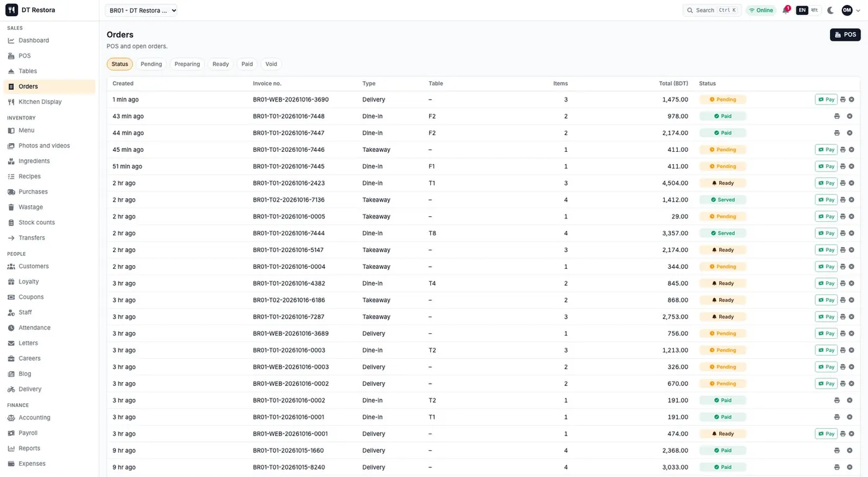The image size is (868, 477).
Task: Click the Delivery scooter icon in sidebar
Action: tap(11, 390)
